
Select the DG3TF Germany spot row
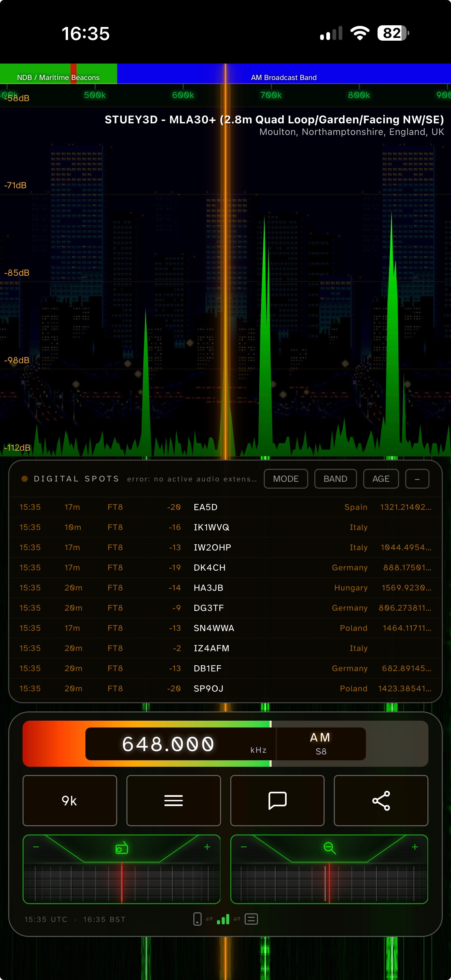[x=225, y=608]
